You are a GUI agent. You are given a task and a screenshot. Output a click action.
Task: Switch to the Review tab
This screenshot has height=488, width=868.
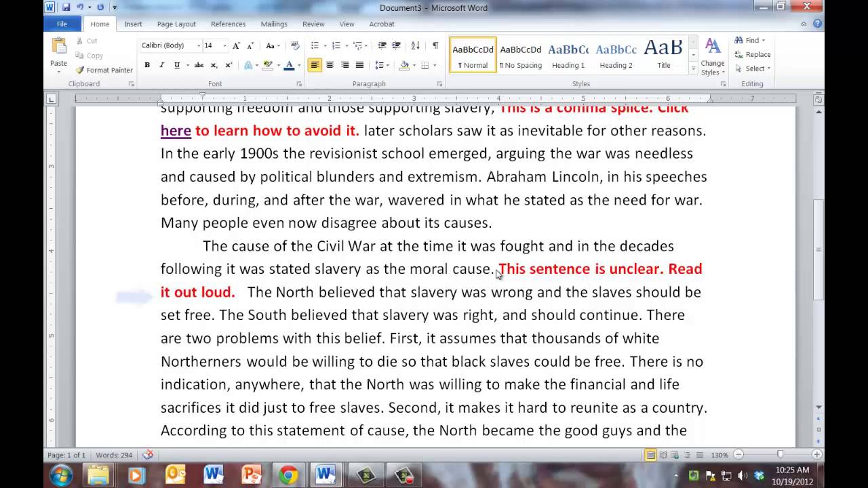(x=313, y=24)
